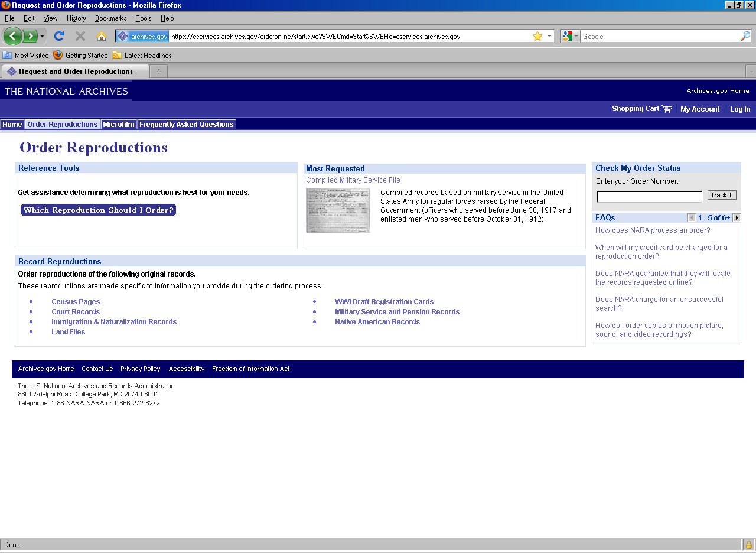Image resolution: width=756 pixels, height=553 pixels.
Task: Click the search magnifying glass icon
Action: [745, 36]
